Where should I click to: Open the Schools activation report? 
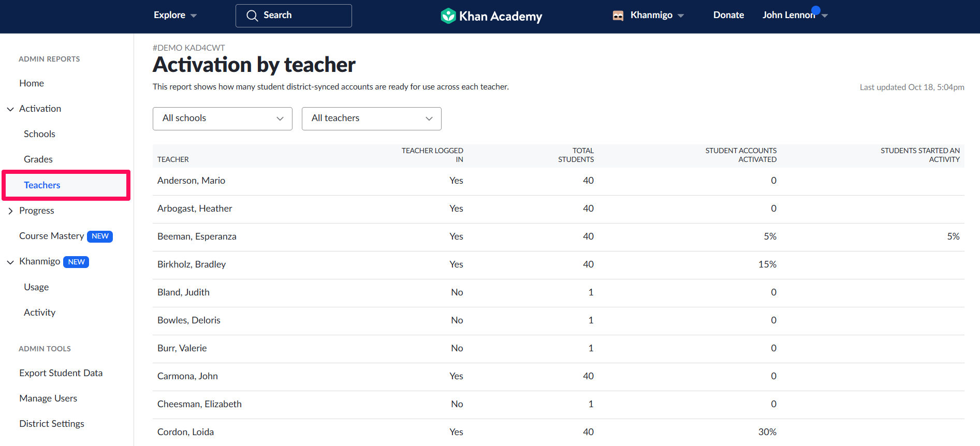coord(39,134)
